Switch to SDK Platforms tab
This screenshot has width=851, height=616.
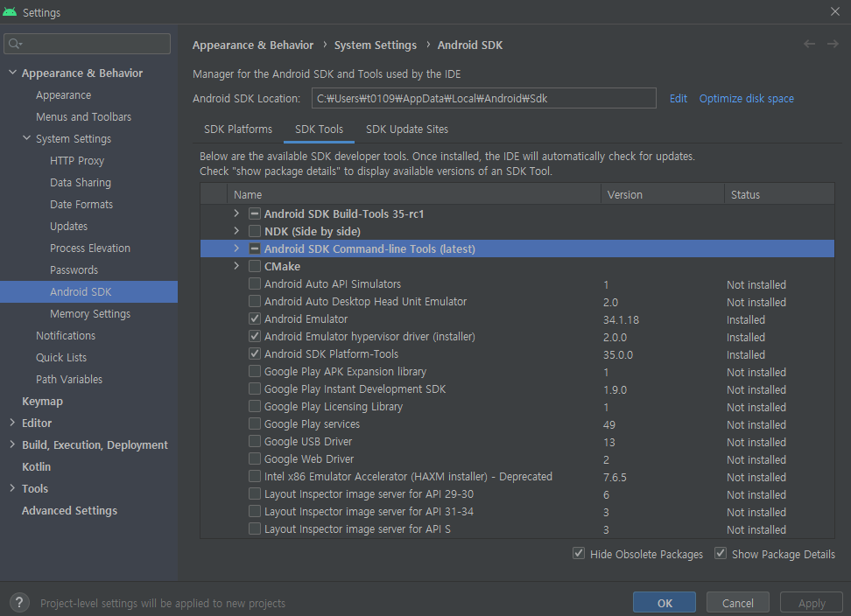pos(238,129)
